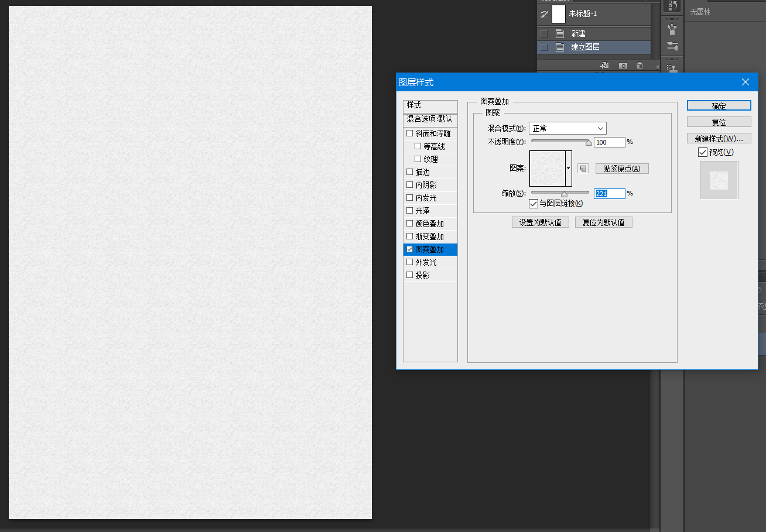
Task: Enable the 投影 checkbox
Action: point(410,275)
